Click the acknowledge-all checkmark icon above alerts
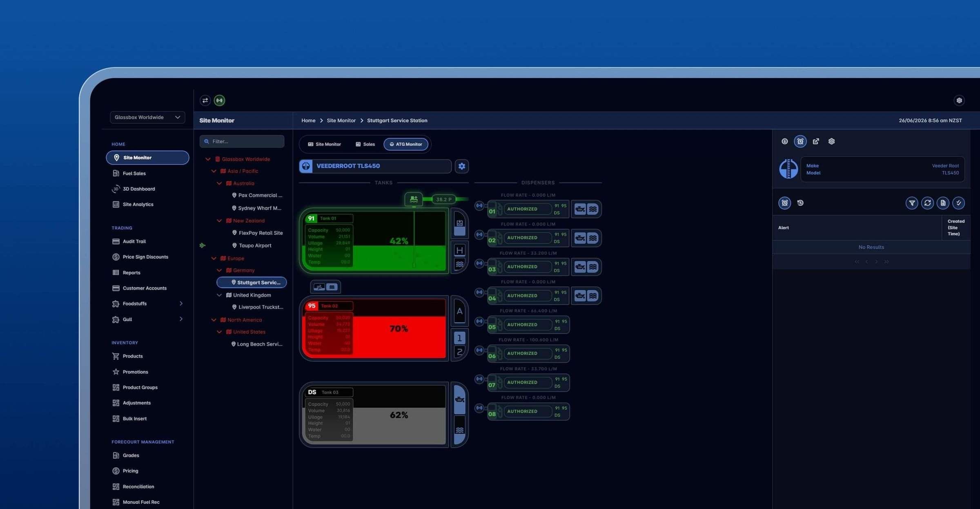 point(958,203)
